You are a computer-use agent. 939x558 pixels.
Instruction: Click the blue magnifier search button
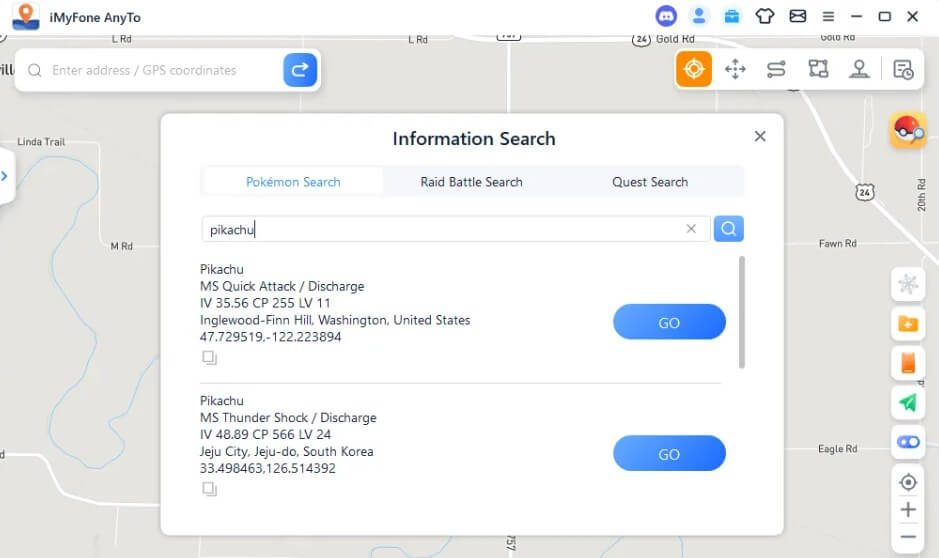729,229
